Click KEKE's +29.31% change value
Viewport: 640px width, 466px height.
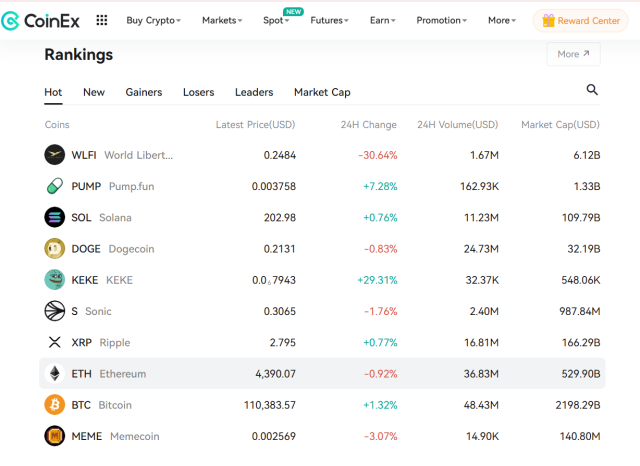(377, 280)
